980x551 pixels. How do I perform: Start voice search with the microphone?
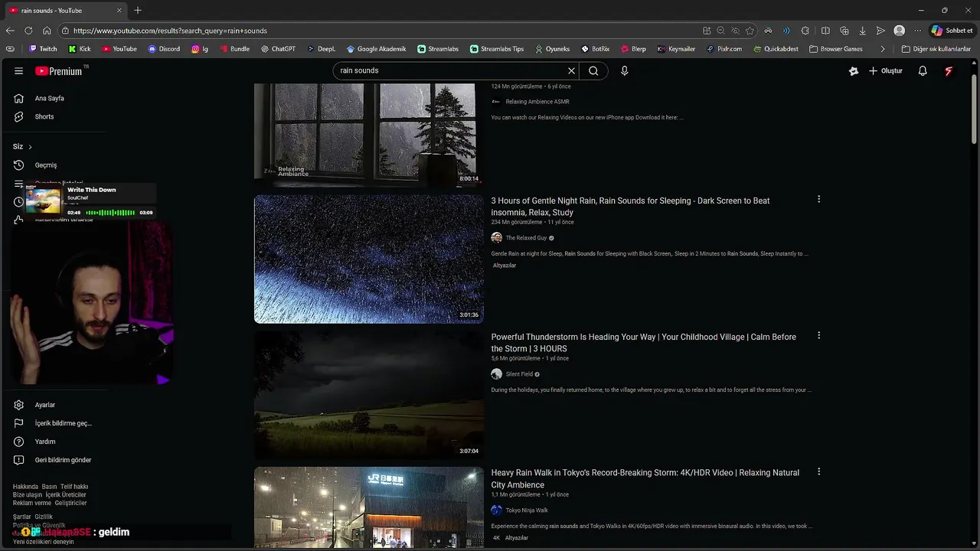[624, 70]
